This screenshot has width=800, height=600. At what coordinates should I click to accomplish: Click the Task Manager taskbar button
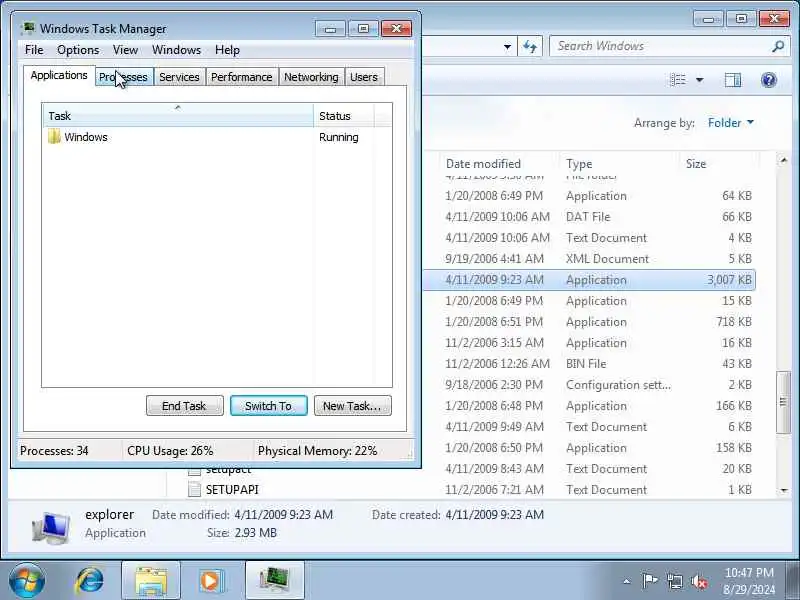(275, 581)
